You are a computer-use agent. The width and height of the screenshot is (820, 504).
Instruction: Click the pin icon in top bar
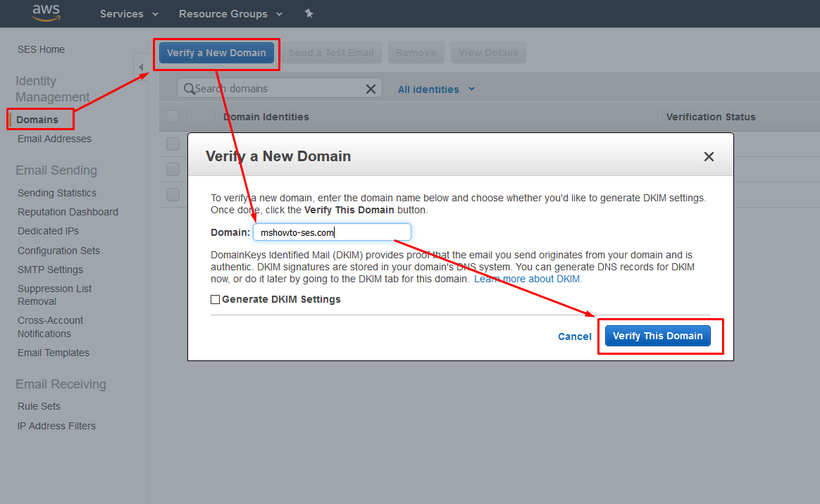309,13
